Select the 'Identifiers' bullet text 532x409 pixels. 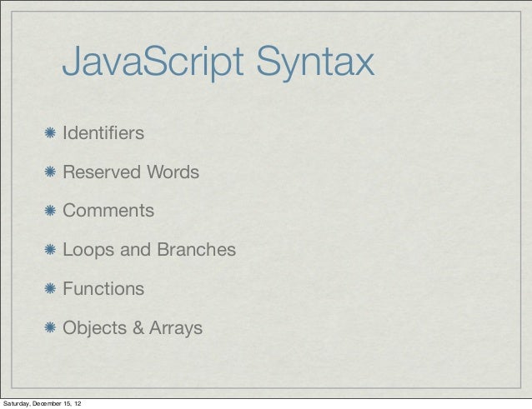tap(103, 132)
